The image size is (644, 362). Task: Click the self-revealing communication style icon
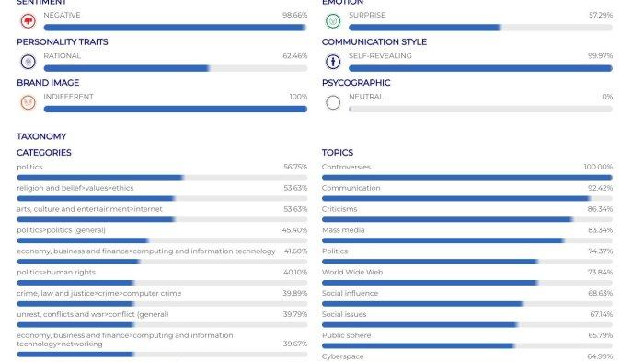[x=333, y=62]
